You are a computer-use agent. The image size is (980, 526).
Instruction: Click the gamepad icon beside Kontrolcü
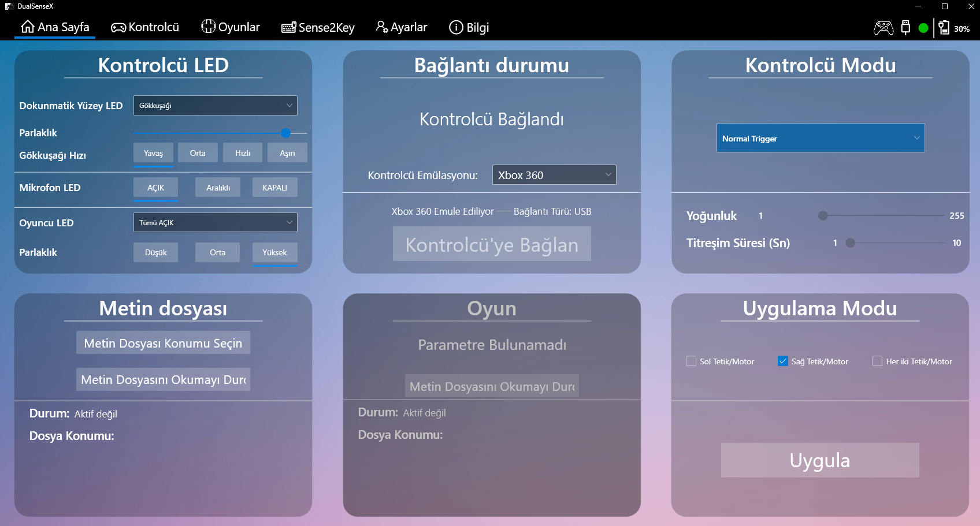(x=118, y=28)
